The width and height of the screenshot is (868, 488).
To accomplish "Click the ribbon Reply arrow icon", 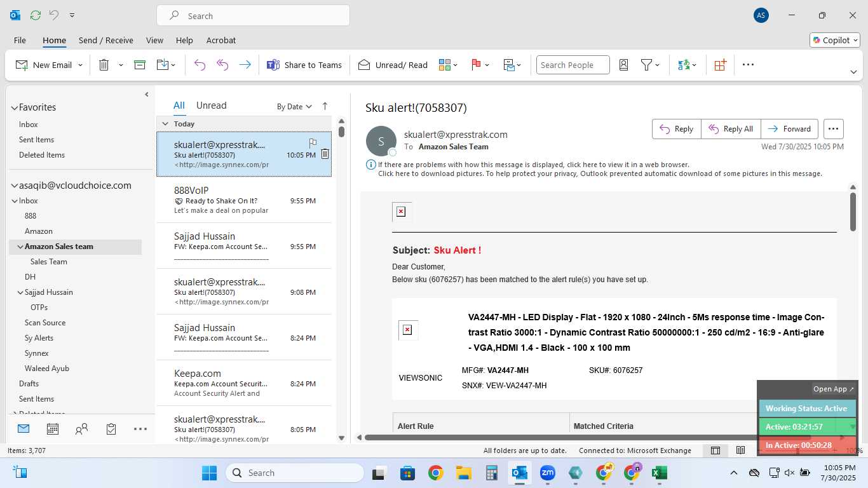I will click(200, 65).
